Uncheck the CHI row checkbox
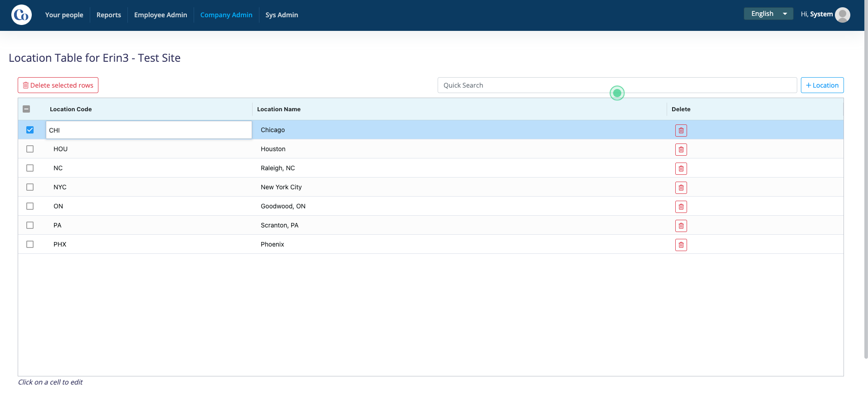 click(30, 130)
